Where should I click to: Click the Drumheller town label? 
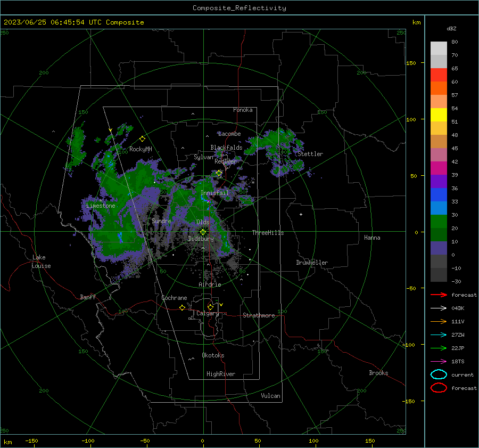[x=312, y=263]
